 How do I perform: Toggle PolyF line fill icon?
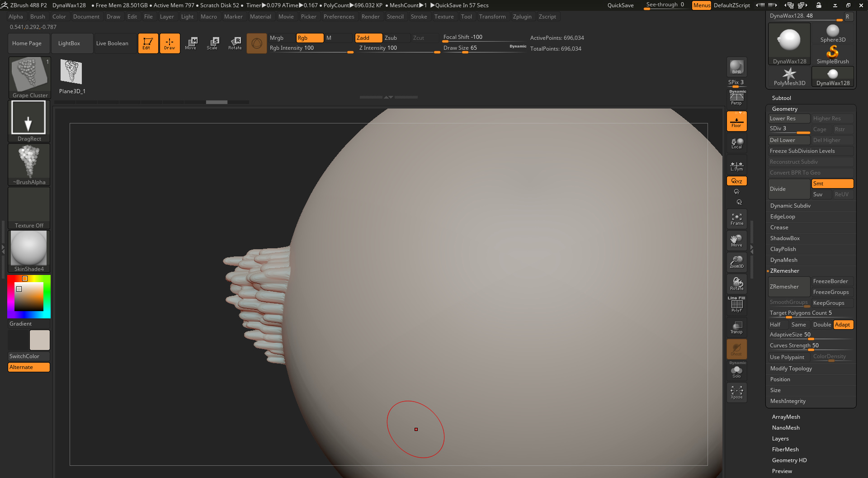click(x=736, y=305)
